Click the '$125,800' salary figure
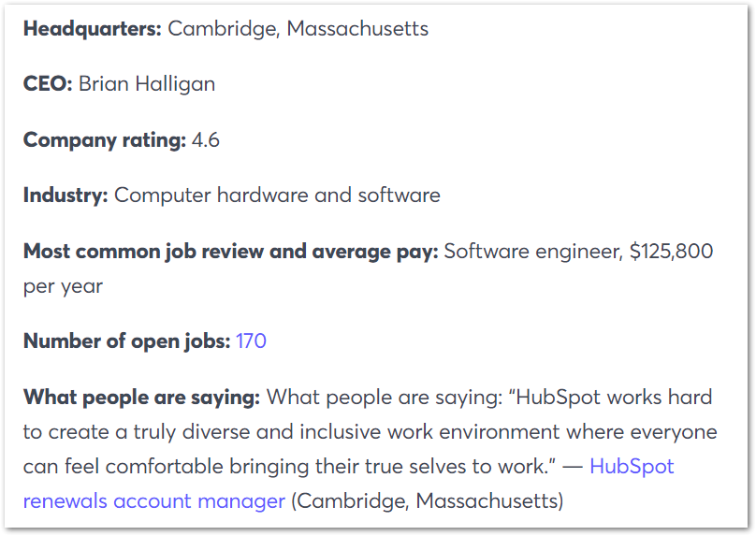The height and width of the screenshot is (536, 756). click(671, 251)
